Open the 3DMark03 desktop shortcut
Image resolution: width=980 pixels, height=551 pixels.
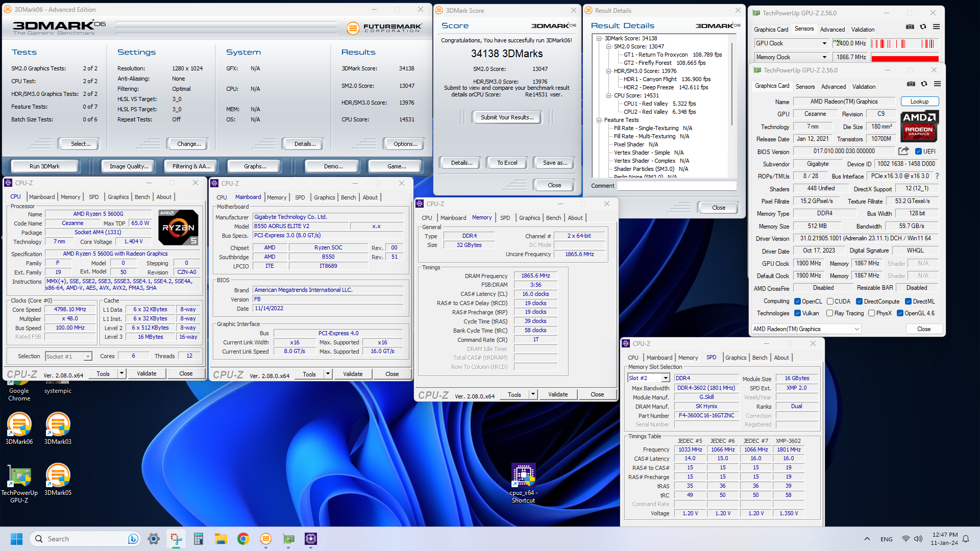pyautogui.click(x=58, y=429)
